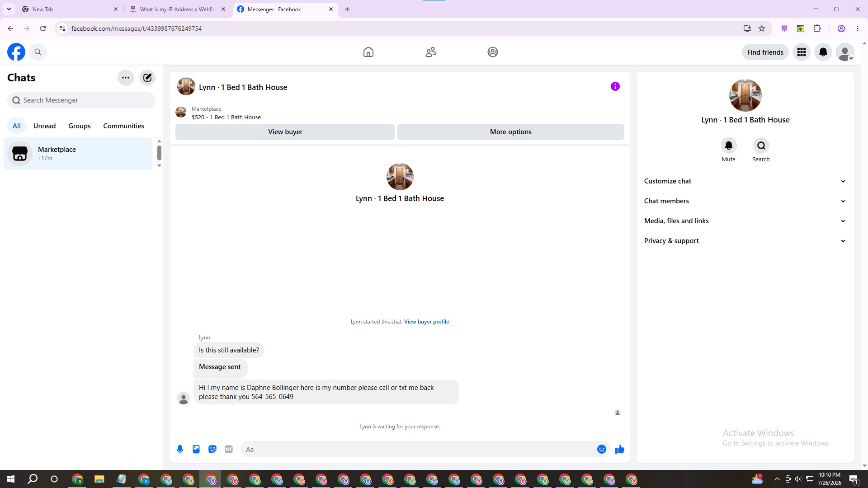Expand Media, files and links section
This screenshot has height=488, width=868.
click(745, 221)
